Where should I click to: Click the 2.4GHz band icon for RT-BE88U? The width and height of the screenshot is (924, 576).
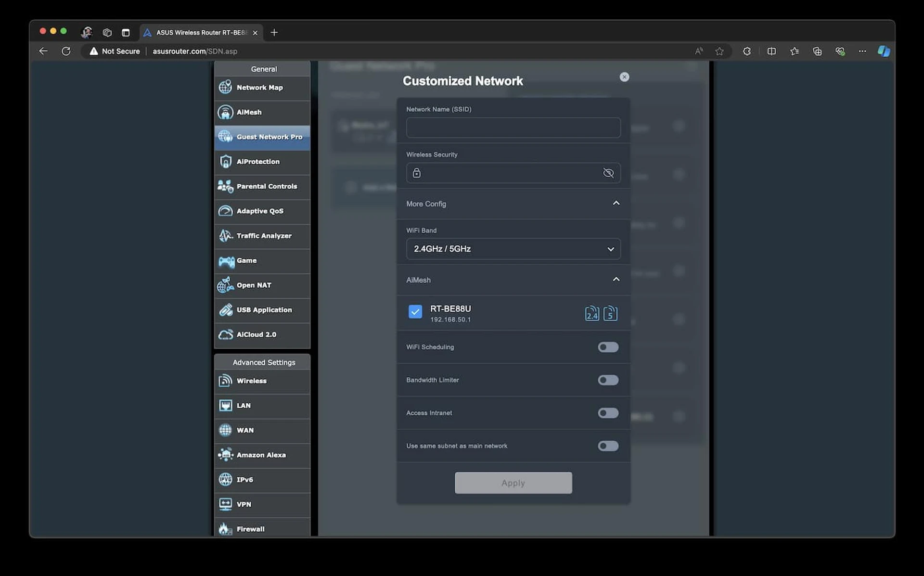592,313
